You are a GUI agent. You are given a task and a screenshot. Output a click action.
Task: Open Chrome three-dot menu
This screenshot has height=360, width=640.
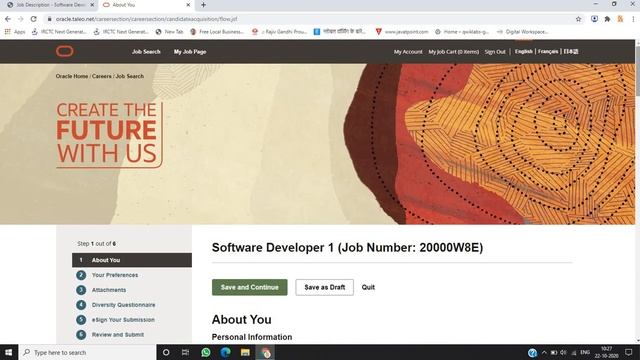[633, 19]
